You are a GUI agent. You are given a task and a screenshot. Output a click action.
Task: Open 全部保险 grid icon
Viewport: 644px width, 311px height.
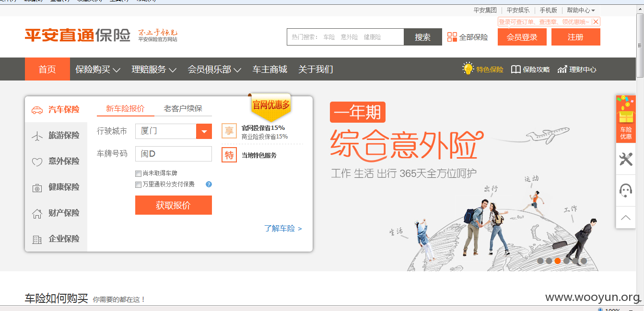click(x=452, y=37)
